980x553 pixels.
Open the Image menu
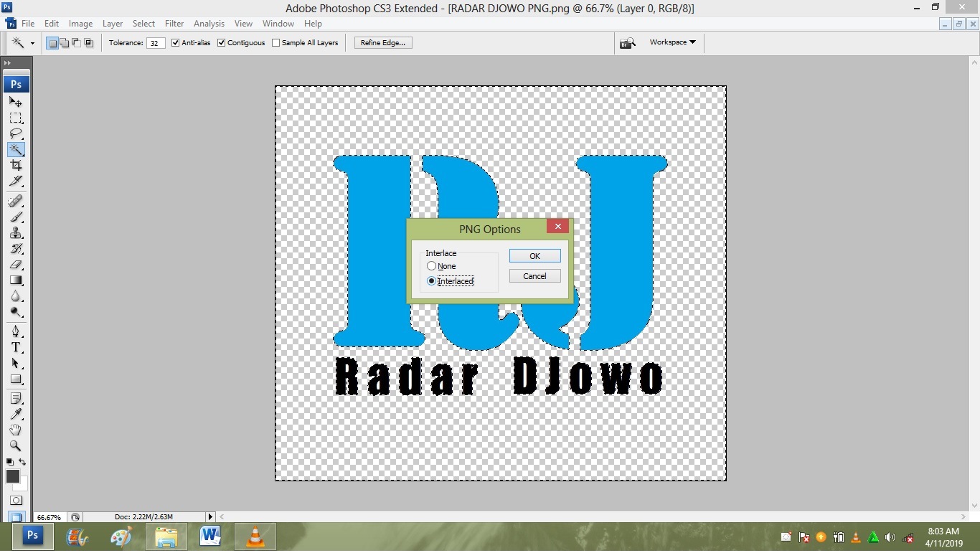[x=80, y=24]
